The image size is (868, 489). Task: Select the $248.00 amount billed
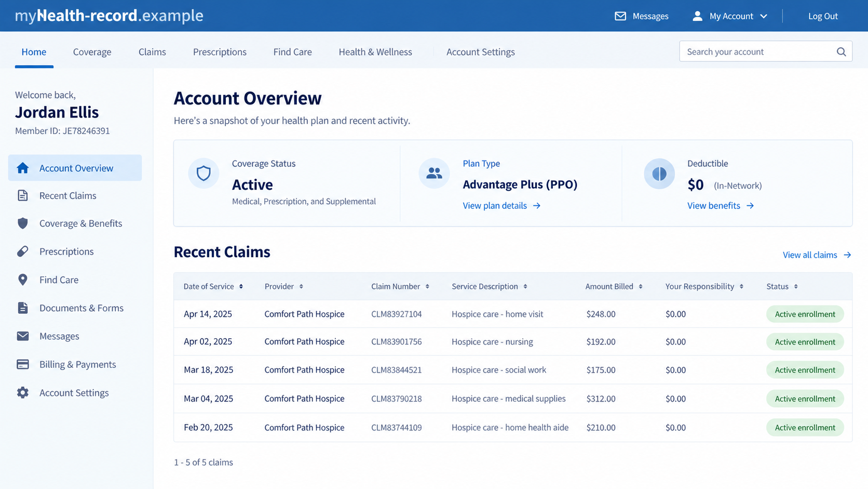[x=601, y=314]
